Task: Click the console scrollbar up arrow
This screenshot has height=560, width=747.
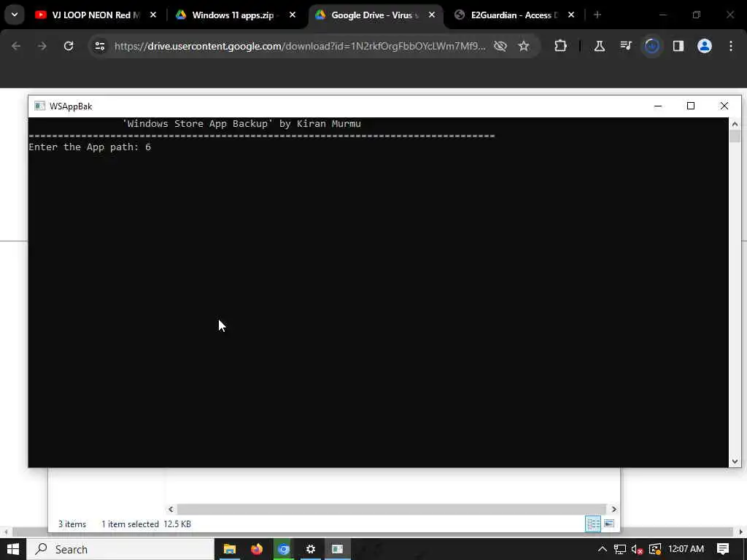Action: point(735,124)
